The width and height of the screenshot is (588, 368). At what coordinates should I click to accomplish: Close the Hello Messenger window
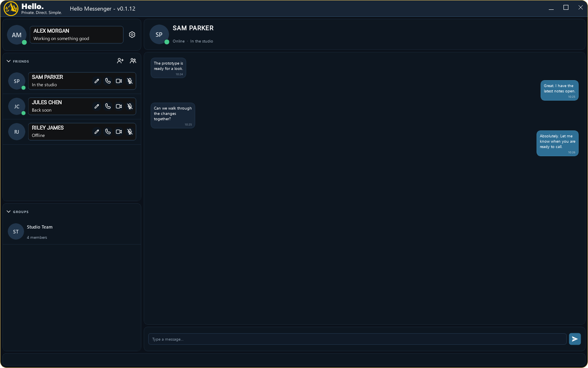[581, 8]
